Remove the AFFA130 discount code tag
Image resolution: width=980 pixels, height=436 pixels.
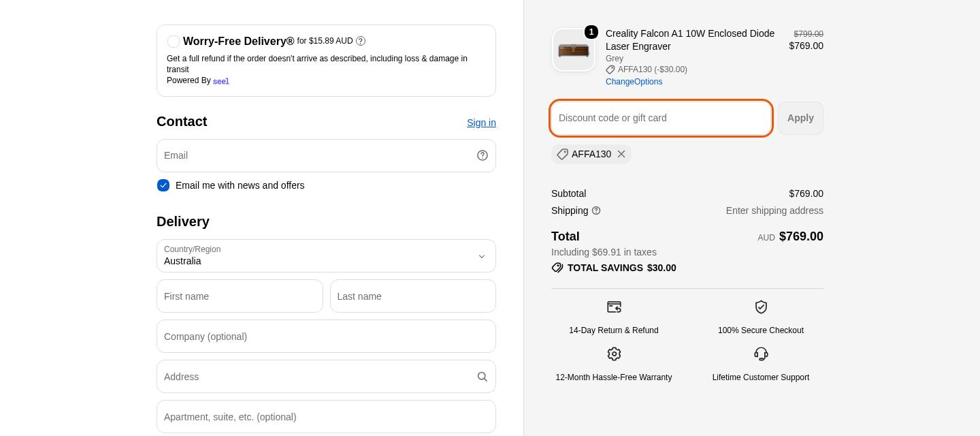click(621, 154)
